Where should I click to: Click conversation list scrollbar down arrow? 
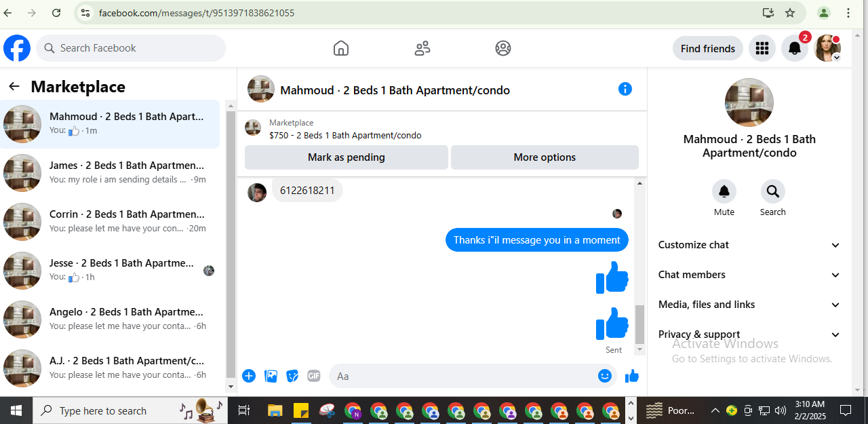[231, 387]
